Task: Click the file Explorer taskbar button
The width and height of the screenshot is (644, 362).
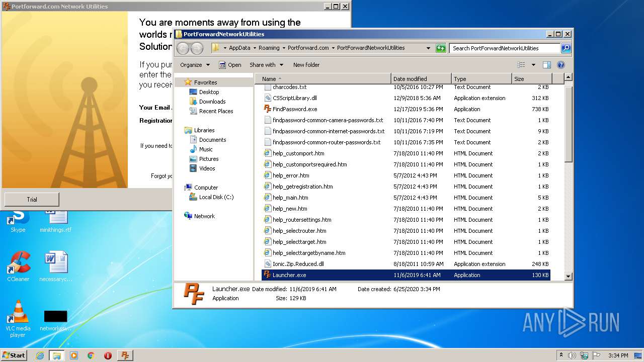Action: [57, 355]
